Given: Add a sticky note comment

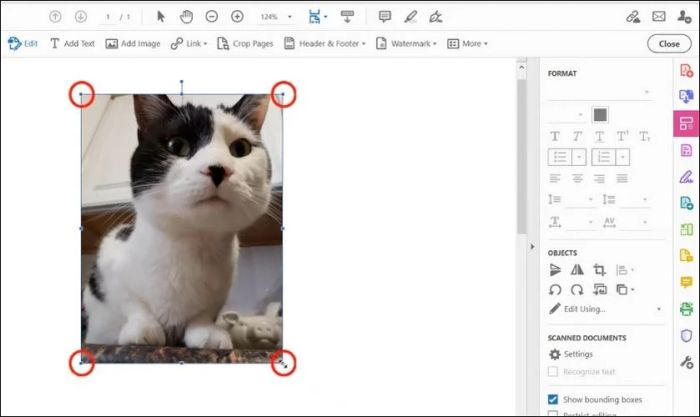Looking at the screenshot, I should 384,17.
